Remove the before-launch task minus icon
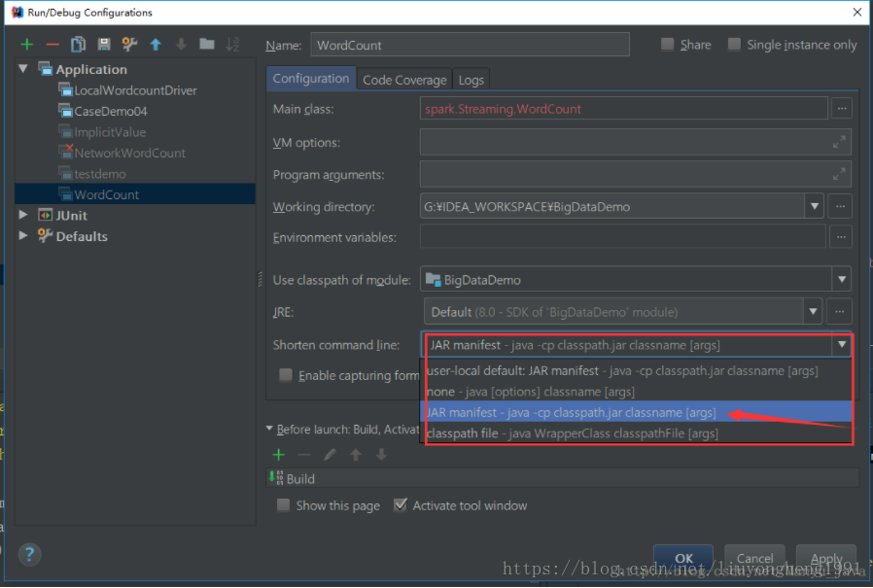Viewport: 873px width, 588px height. tap(304, 455)
